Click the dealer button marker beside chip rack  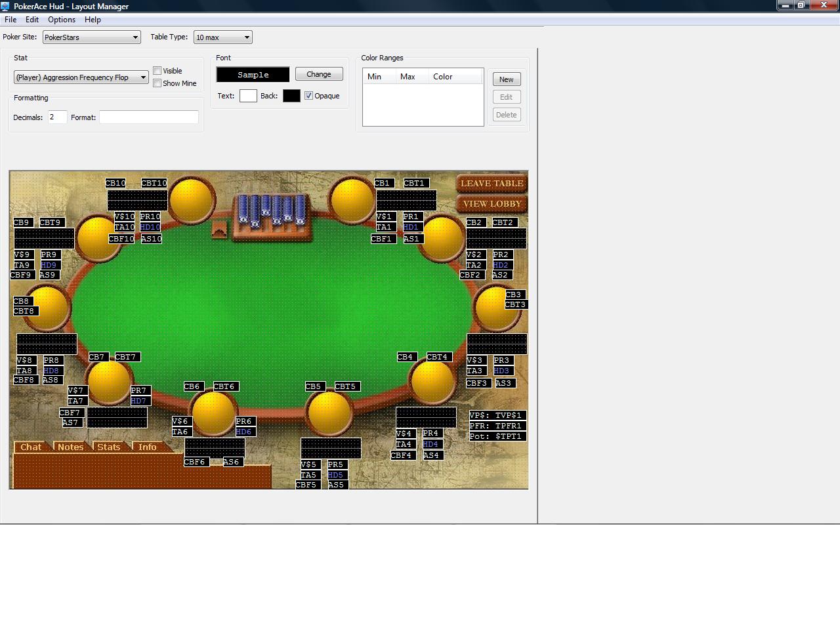(x=219, y=230)
